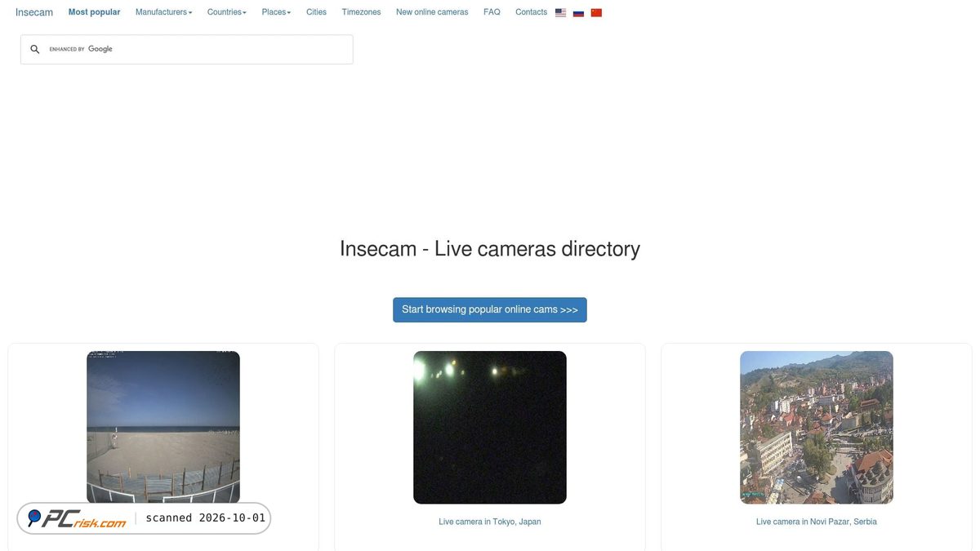Expand the Countries dropdown

[x=227, y=12]
